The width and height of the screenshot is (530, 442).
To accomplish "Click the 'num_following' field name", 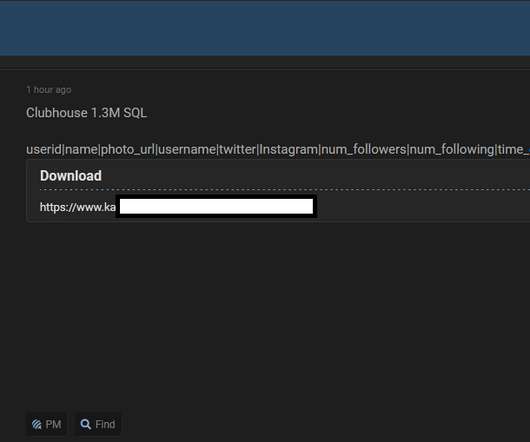I will [x=452, y=150].
